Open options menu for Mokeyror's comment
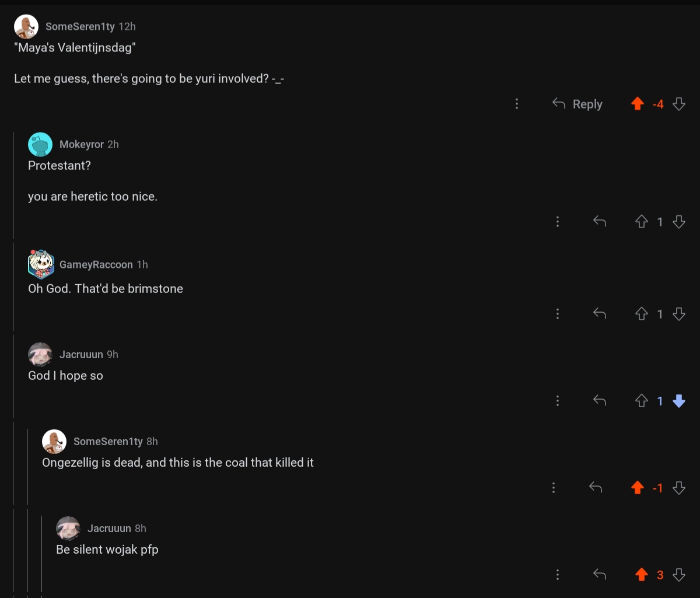700x598 pixels. pyautogui.click(x=558, y=222)
